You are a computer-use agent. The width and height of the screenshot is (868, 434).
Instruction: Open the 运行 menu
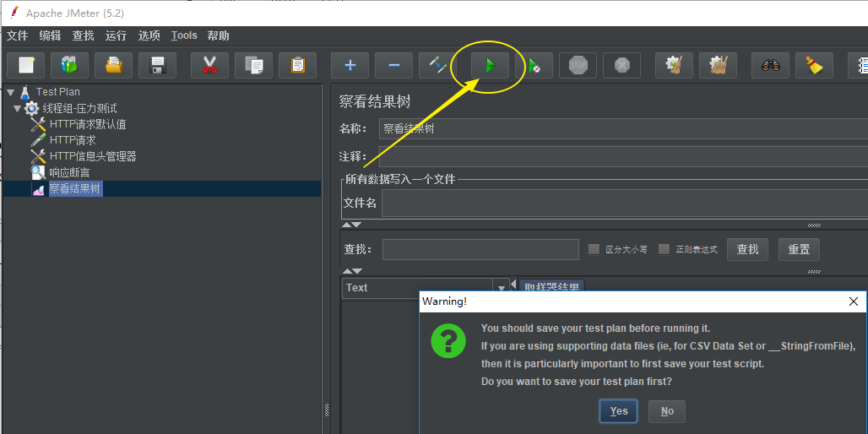point(117,36)
